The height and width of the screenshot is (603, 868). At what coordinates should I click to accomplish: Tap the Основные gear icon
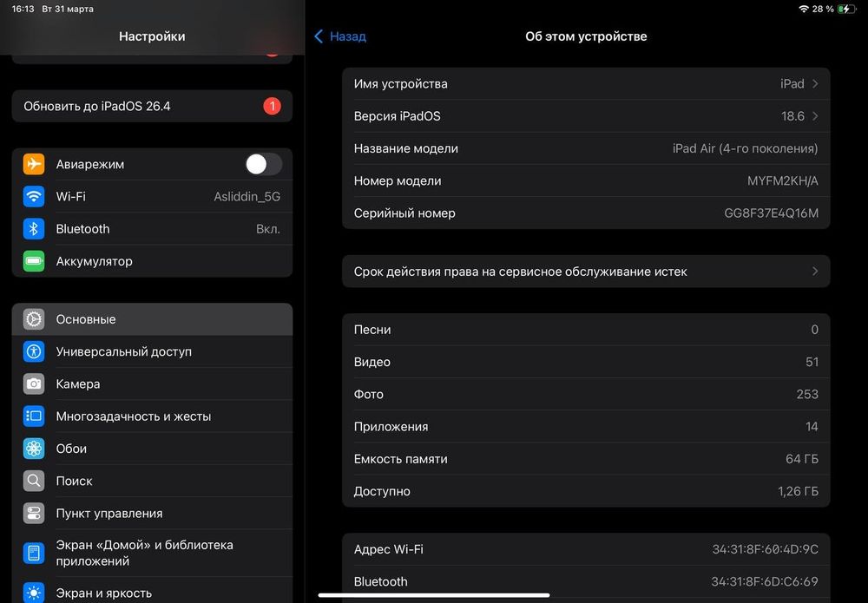click(x=34, y=319)
